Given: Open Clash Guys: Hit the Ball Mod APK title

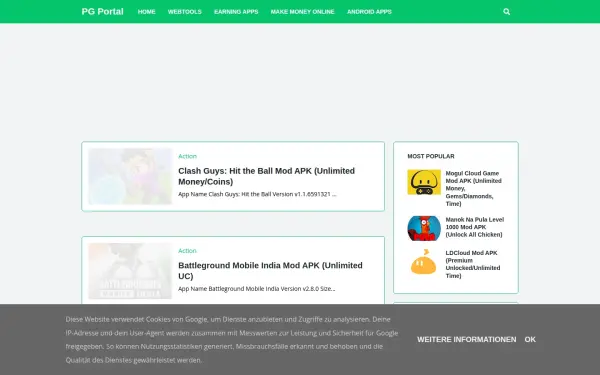Looking at the screenshot, I should (x=266, y=176).
